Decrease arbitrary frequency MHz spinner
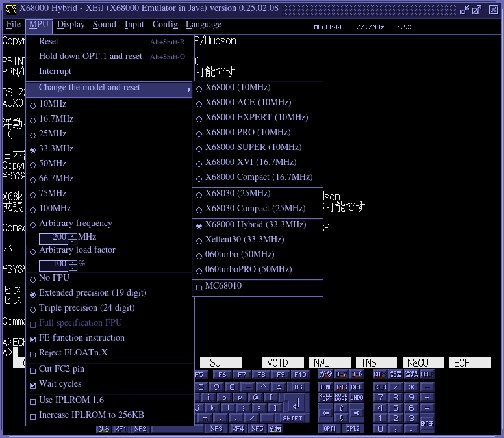Image resolution: width=504 pixels, height=438 pixels. (73, 241)
